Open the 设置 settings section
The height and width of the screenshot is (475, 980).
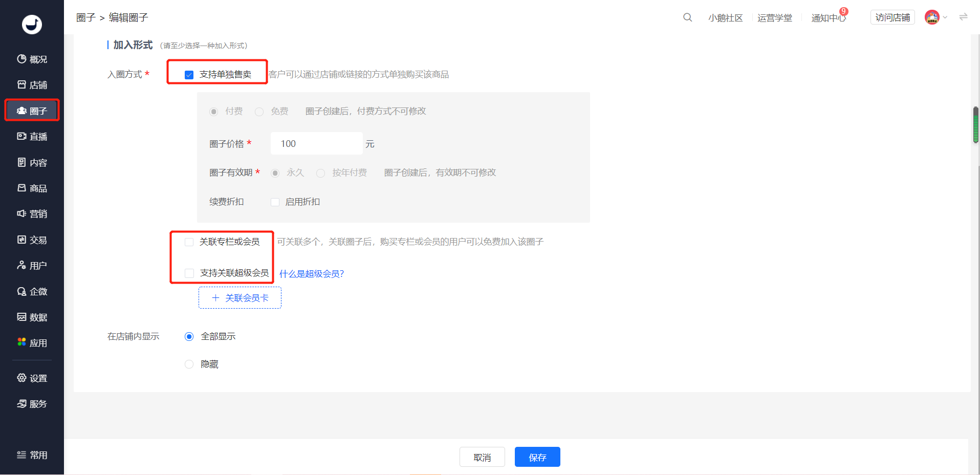click(x=32, y=378)
